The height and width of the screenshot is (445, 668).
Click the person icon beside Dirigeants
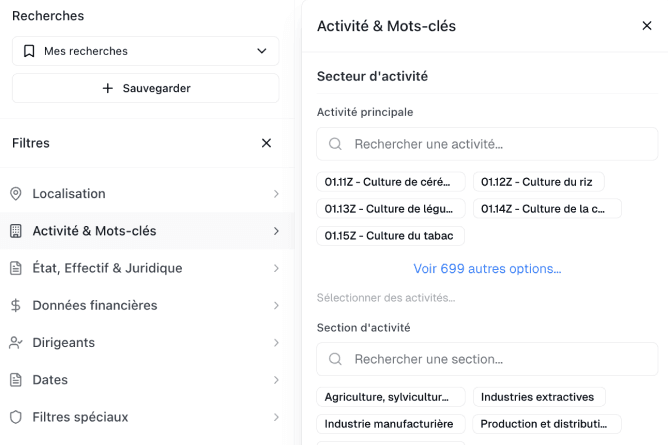pos(16,342)
